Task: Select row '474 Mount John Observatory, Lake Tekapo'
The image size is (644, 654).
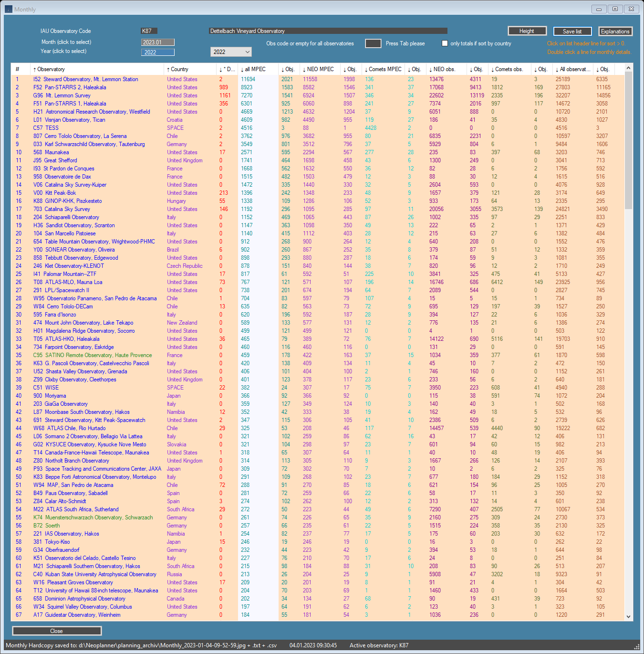Action: 317,323
